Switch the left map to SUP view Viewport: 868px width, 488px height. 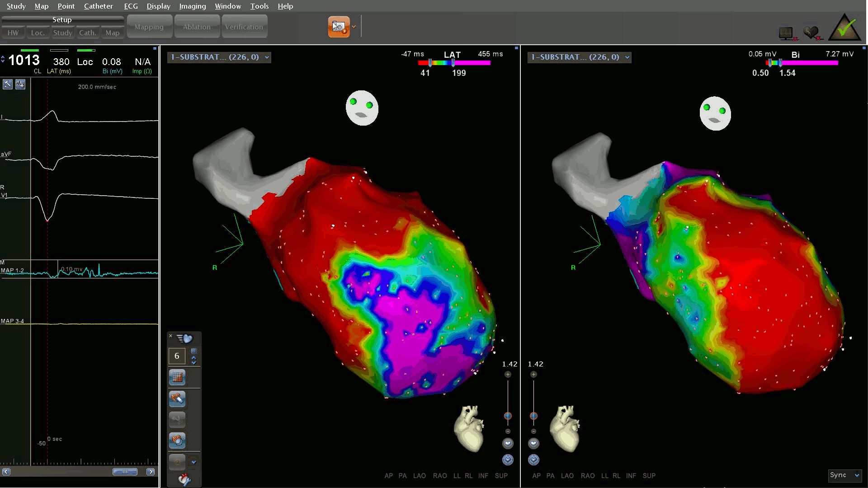tap(501, 476)
